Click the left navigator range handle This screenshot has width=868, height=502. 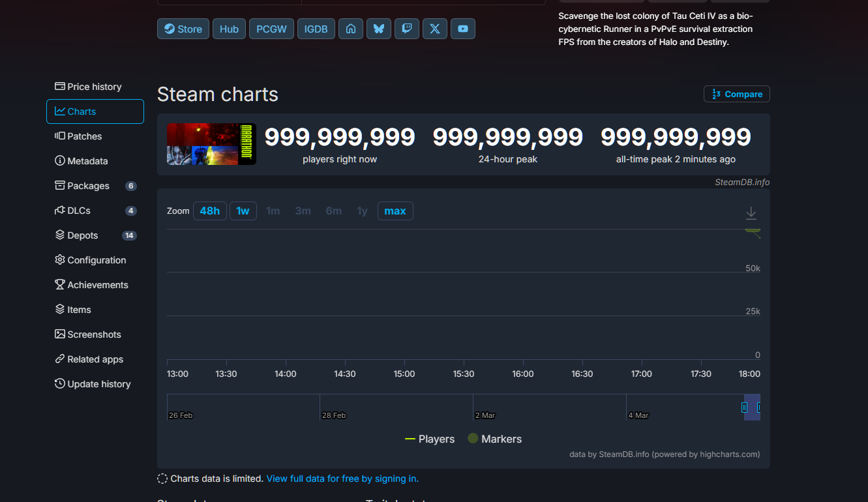(x=744, y=407)
